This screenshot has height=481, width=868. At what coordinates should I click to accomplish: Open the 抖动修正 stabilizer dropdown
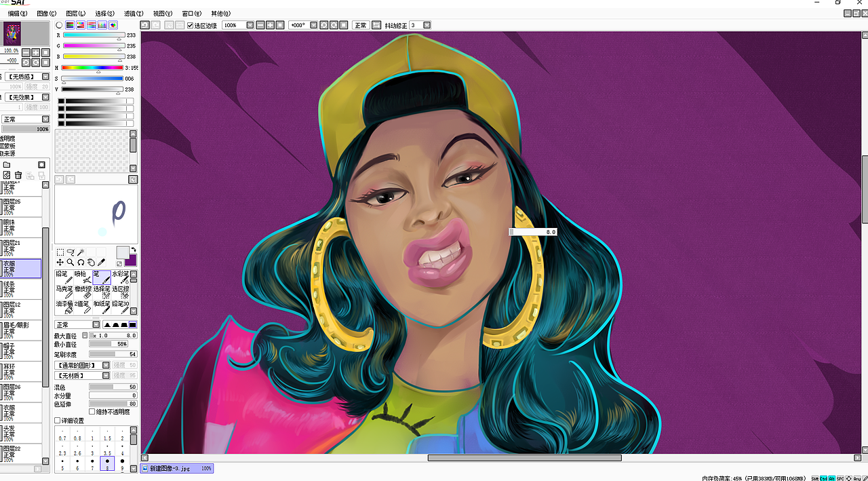coord(427,25)
